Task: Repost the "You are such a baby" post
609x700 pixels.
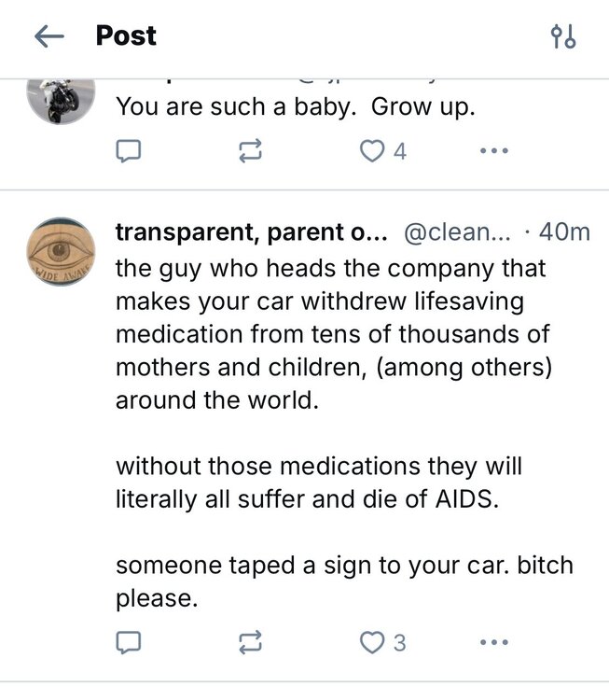Action: point(250,150)
